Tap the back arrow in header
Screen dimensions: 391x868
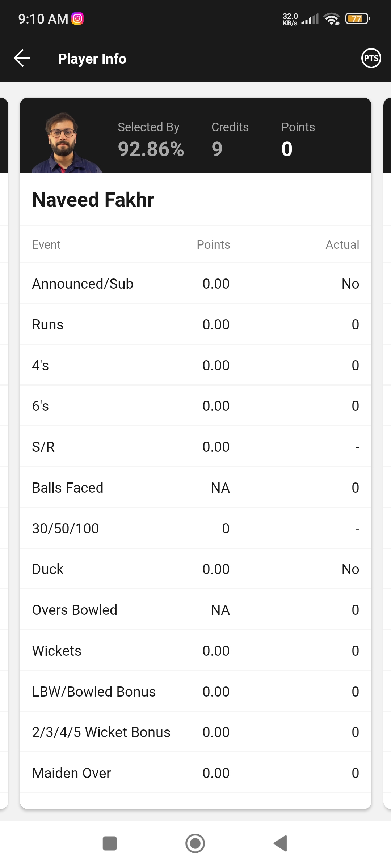[22, 58]
